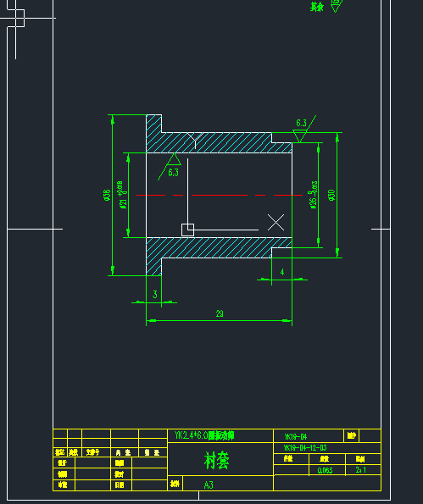Select the 2:1 scale value
423x504 pixels.
coord(361,470)
